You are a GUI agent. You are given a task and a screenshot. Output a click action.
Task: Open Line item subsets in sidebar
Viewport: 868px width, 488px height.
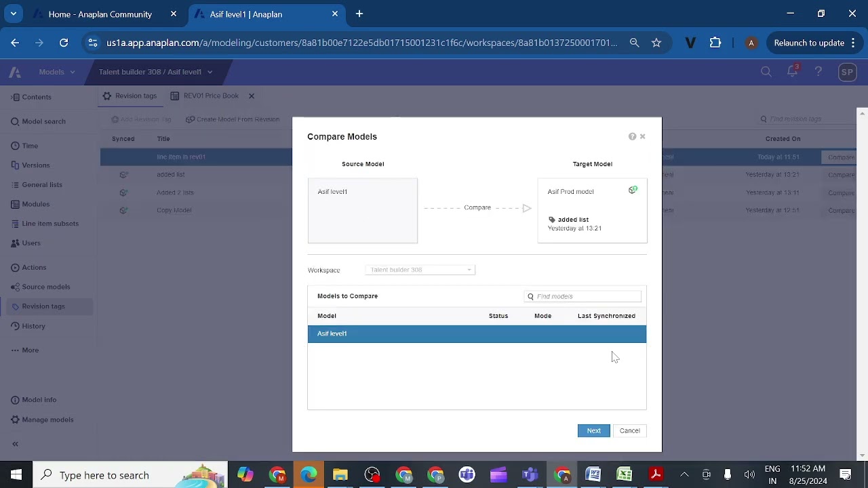coord(45,224)
